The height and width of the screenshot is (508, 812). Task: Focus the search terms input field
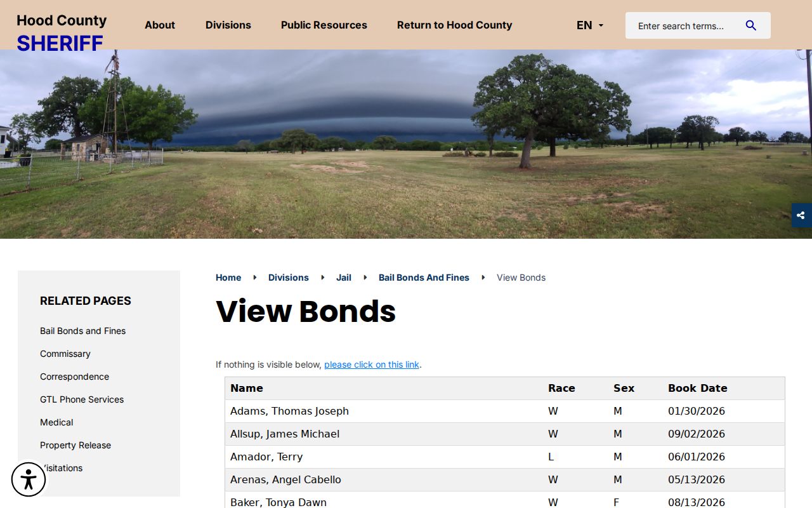coord(685,25)
